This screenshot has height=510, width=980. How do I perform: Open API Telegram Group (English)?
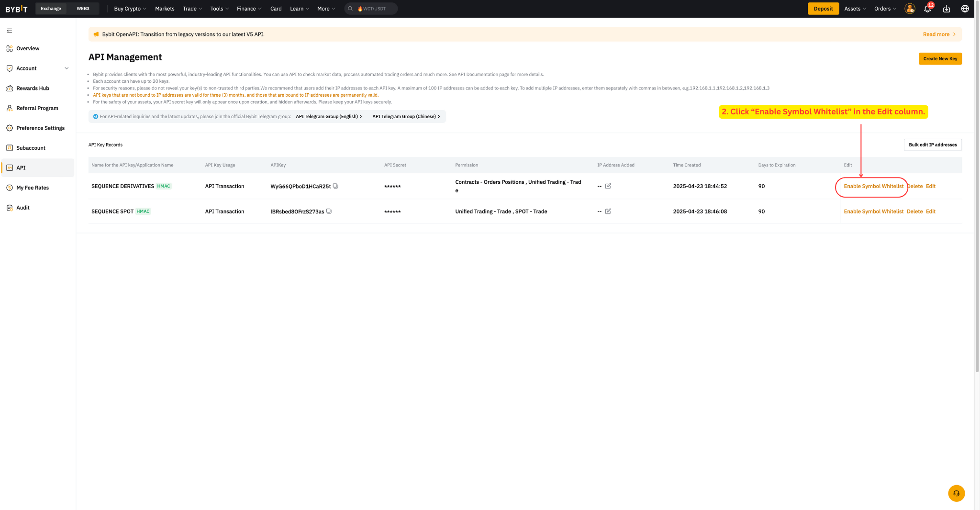[x=329, y=116]
